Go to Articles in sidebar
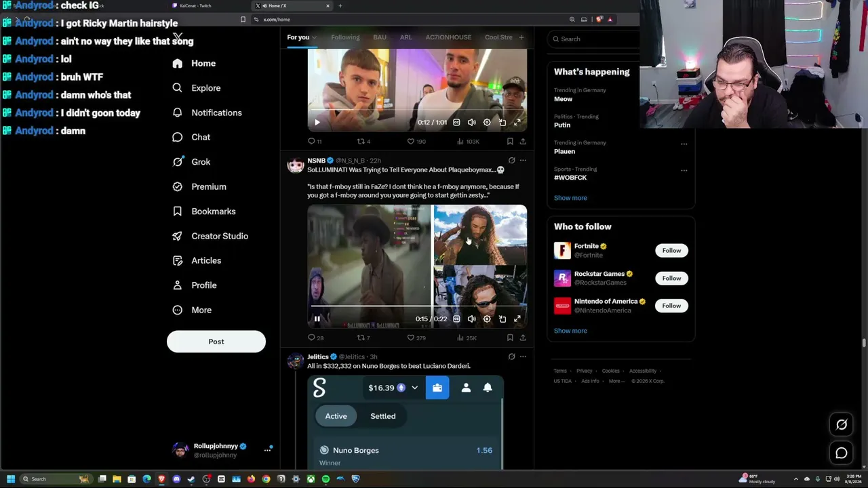The height and width of the screenshot is (488, 868). [197, 260]
